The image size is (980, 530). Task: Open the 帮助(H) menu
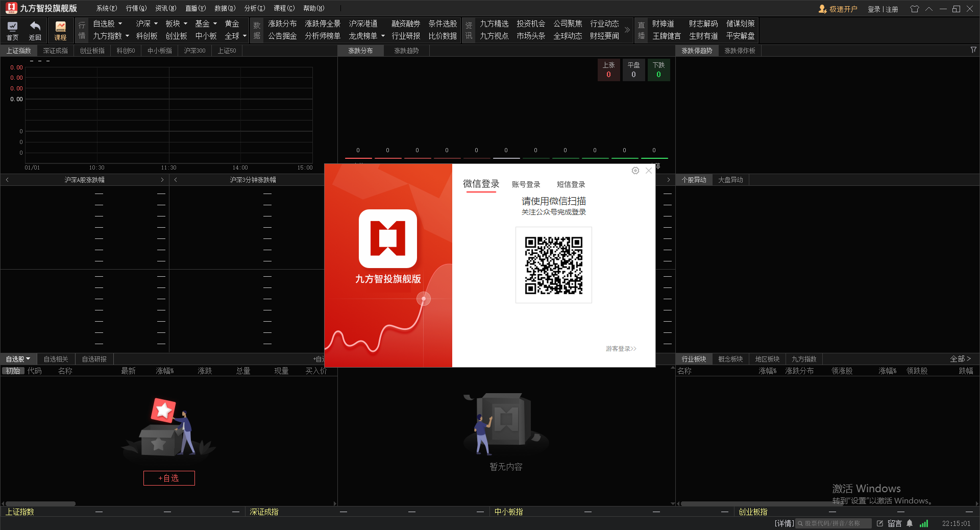point(313,8)
